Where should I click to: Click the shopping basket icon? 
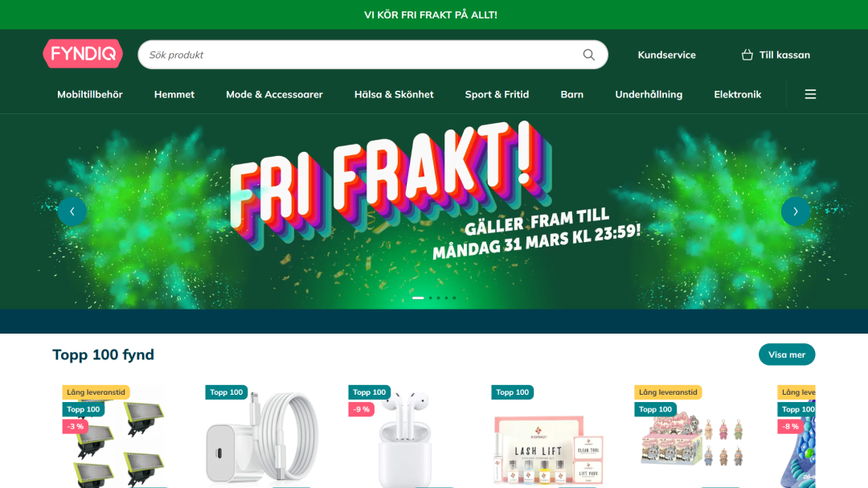coord(747,55)
